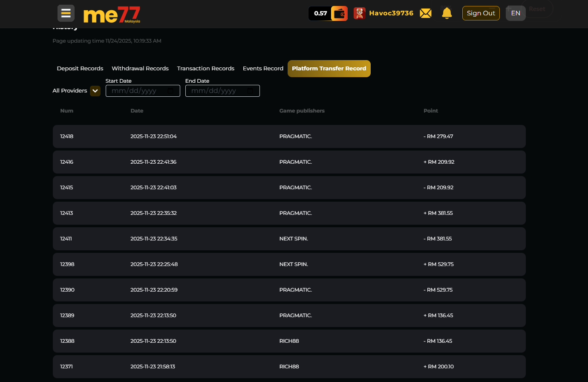588x382 pixels.
Task: Expand the All Providers dropdown
Action: 95,91
